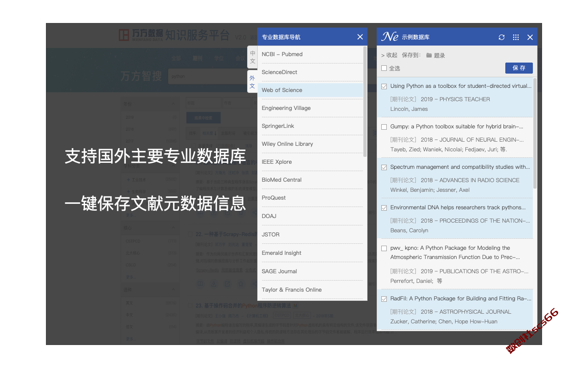This screenshot has width=588, height=368.
Task: Click author Beans, Carolyn
Action: pos(409,230)
